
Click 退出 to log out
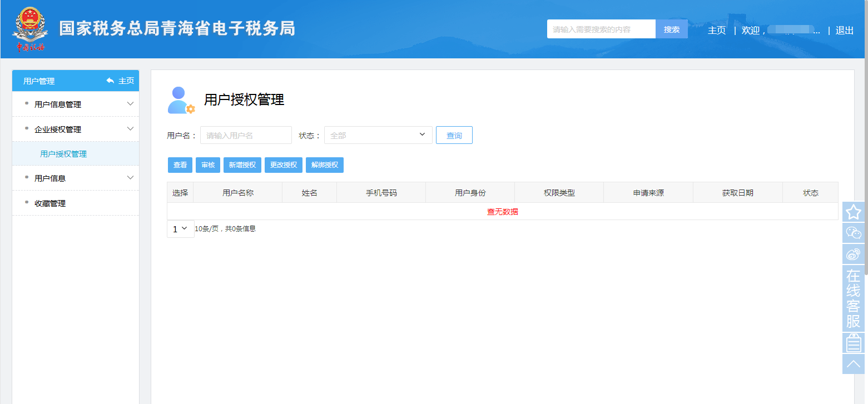845,30
